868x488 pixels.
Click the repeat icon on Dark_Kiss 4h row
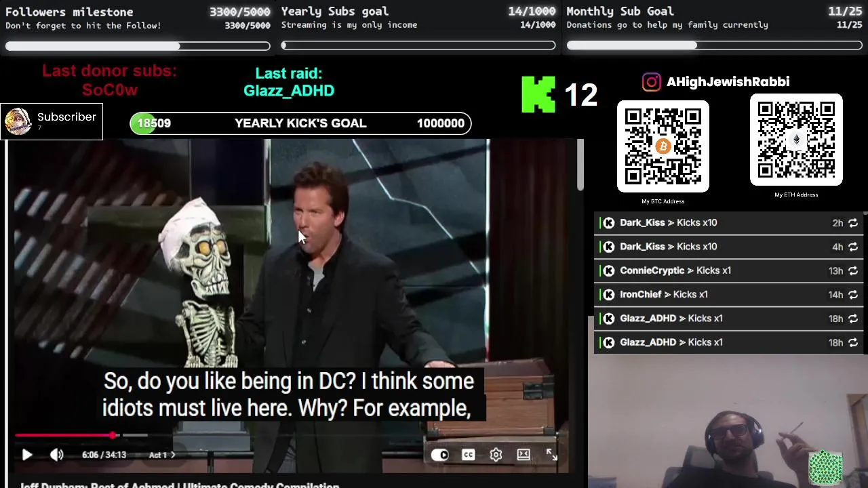(x=853, y=247)
